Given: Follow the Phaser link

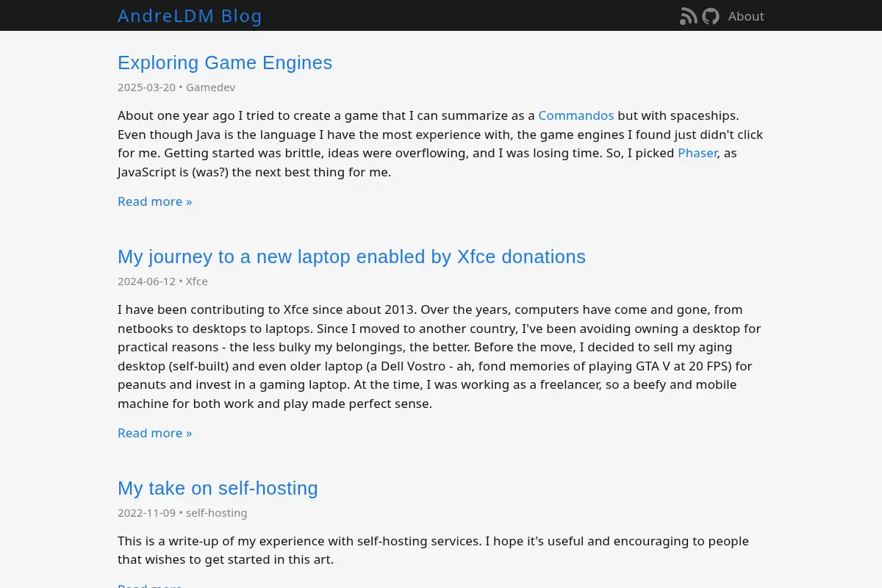Looking at the screenshot, I should [x=698, y=153].
